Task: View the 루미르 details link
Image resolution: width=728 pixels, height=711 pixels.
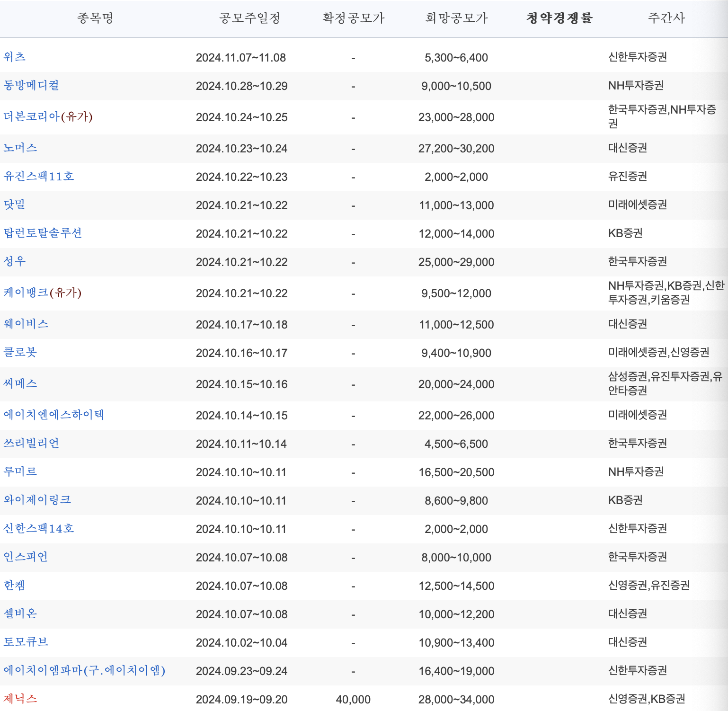Action: [20, 471]
